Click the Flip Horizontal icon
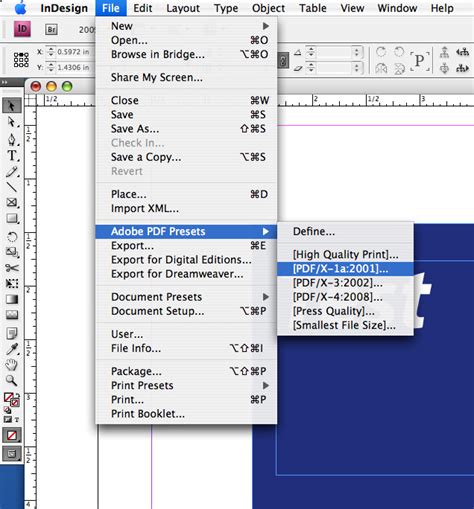Image resolution: width=474 pixels, height=509 pixels. coord(381,69)
